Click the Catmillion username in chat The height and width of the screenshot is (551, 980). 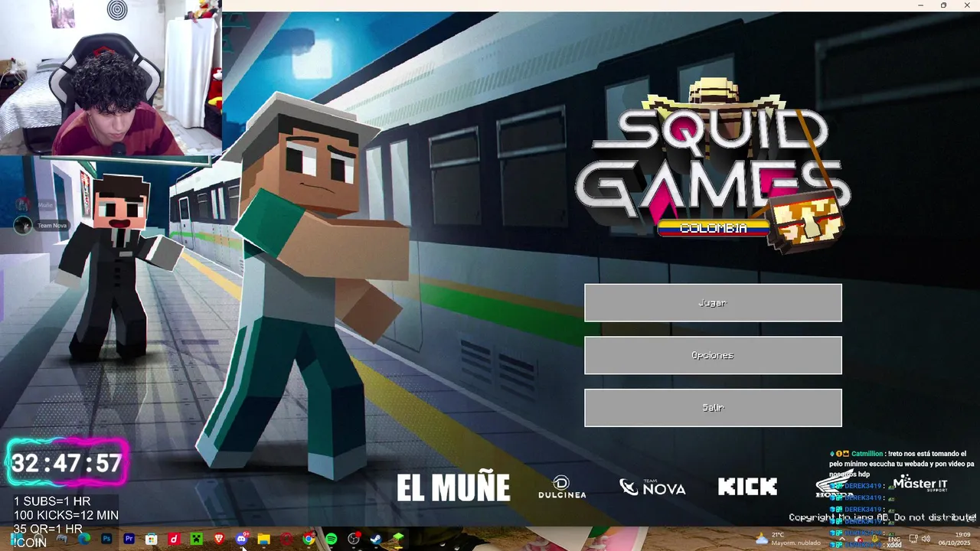click(868, 454)
